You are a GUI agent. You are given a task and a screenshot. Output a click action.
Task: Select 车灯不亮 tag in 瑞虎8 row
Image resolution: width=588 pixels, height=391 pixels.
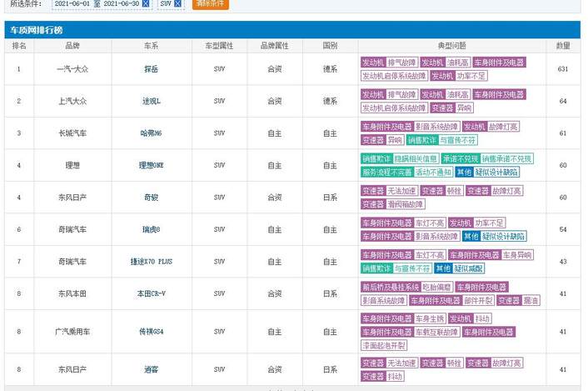click(x=430, y=223)
